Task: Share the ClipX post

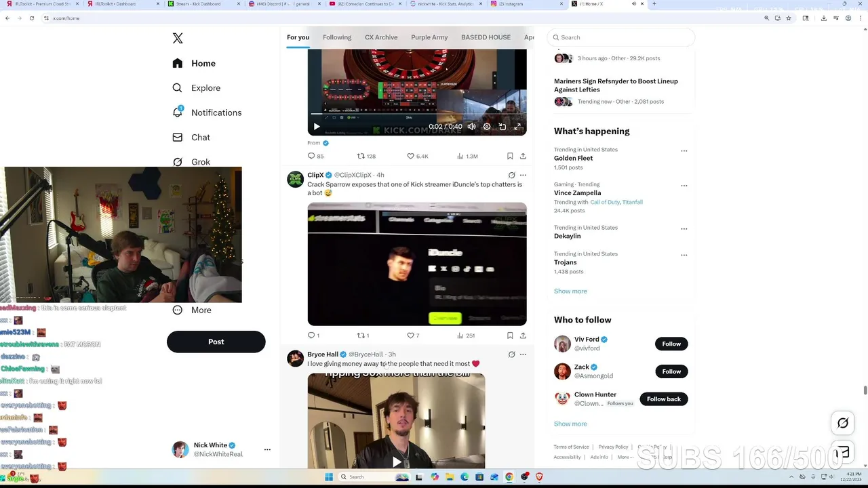Action: [x=523, y=335]
